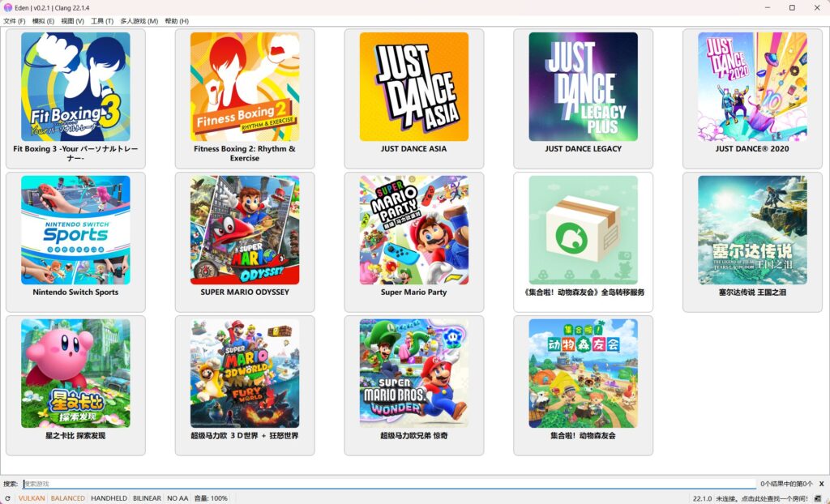Open the 多人游戏 (M) menu

139,21
